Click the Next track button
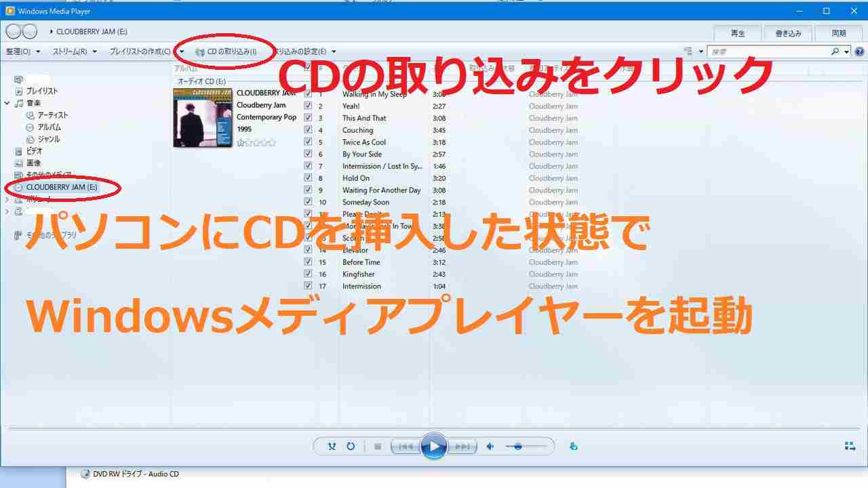Screen dimensions: 868x488 pos(462,447)
